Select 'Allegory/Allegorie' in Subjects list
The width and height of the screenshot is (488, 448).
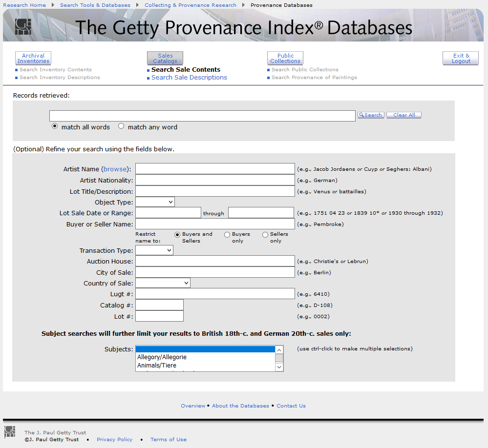(205, 357)
